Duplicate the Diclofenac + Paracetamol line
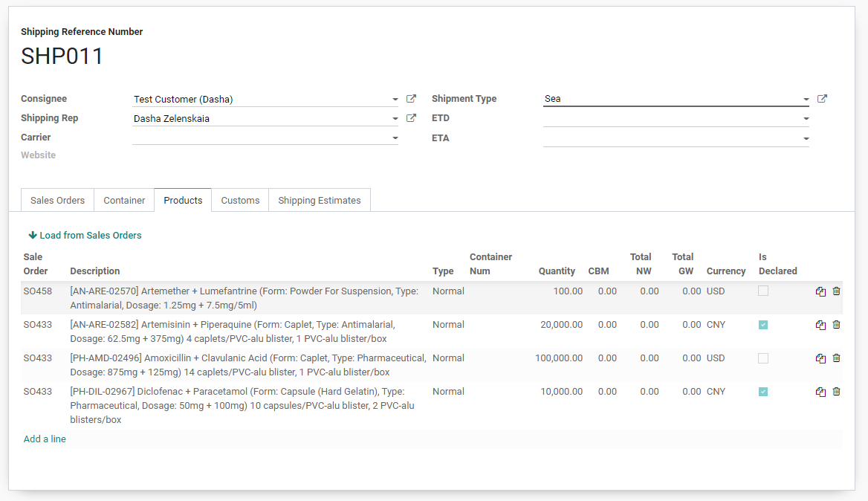This screenshot has width=868, height=501. coord(820,392)
